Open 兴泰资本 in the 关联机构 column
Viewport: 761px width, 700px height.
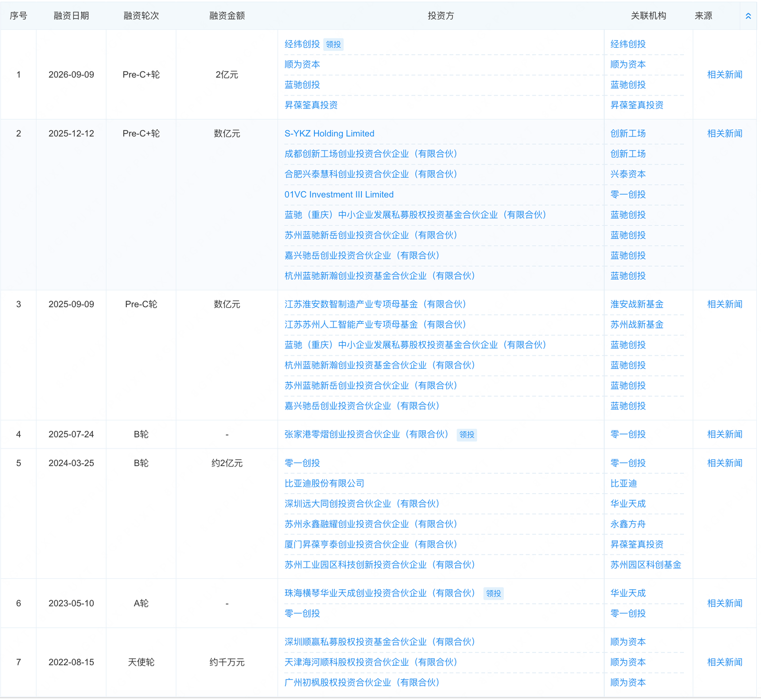click(628, 175)
